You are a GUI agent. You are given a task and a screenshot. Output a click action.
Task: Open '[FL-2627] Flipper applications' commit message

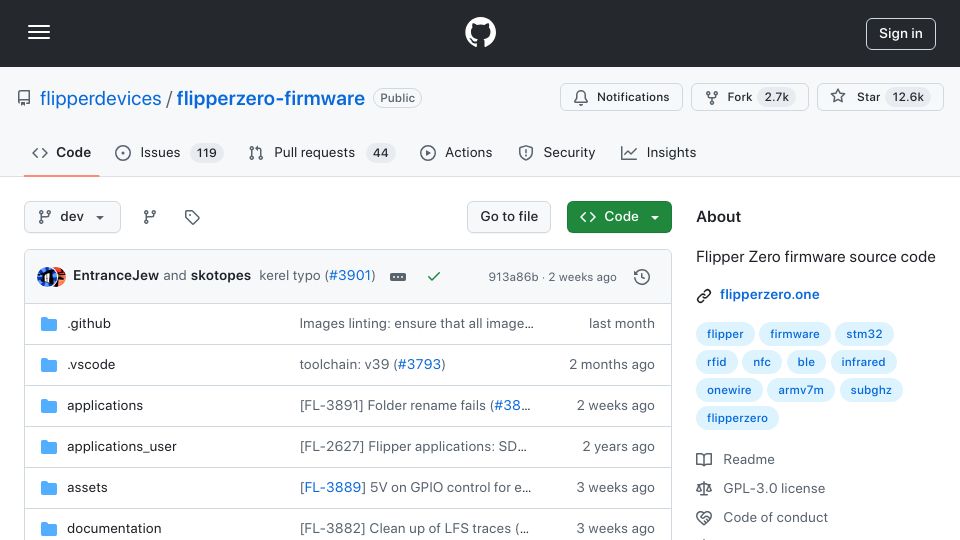coord(413,446)
